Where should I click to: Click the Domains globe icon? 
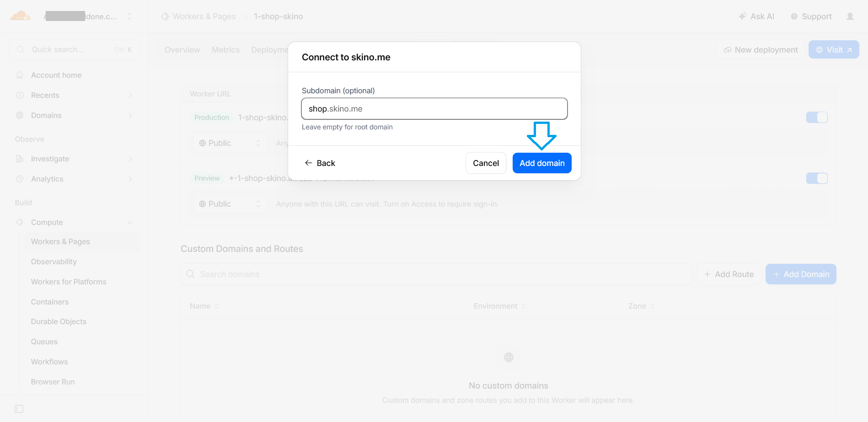pos(20,115)
